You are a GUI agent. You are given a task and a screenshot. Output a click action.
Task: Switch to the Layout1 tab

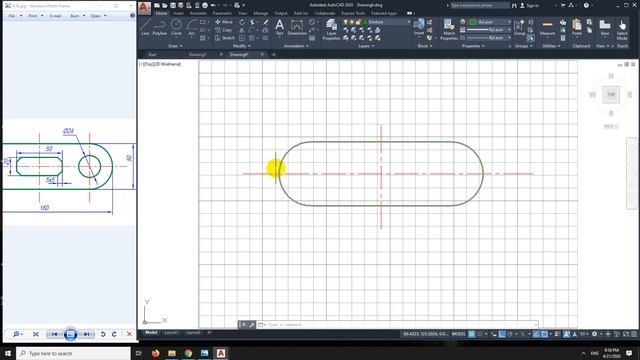pos(171,333)
